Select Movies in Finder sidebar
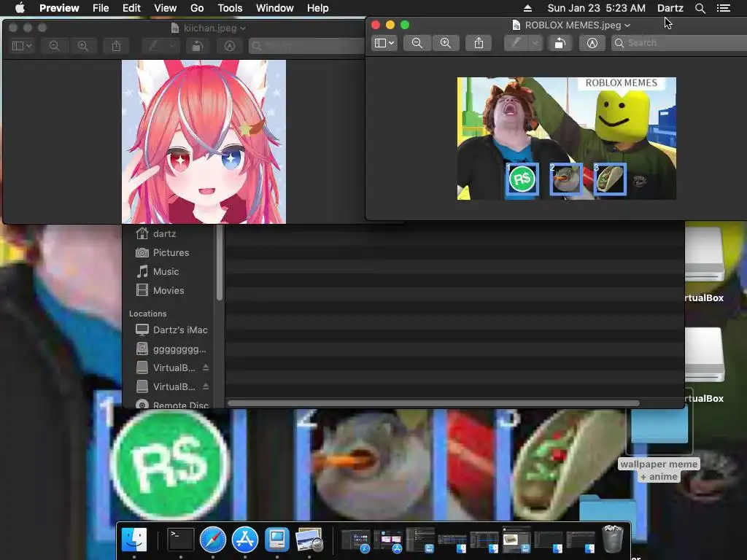The height and width of the screenshot is (560, 747). click(169, 290)
